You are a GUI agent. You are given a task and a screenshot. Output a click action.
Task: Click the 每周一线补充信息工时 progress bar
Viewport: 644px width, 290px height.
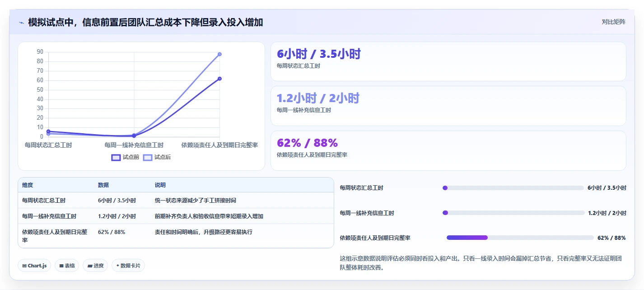tap(513, 213)
